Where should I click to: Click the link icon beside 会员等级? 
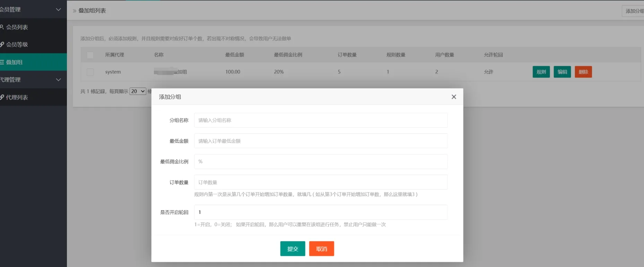click(x=2, y=44)
